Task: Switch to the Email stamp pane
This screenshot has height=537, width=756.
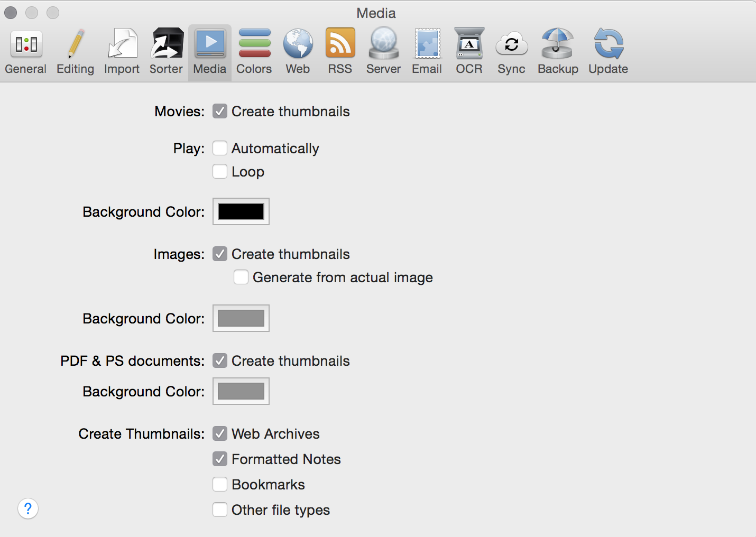Action: tap(427, 52)
